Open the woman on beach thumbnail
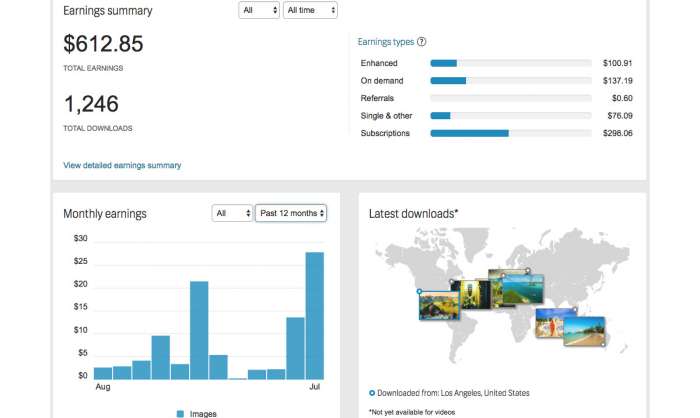The height and width of the screenshot is (418, 700). point(550,322)
